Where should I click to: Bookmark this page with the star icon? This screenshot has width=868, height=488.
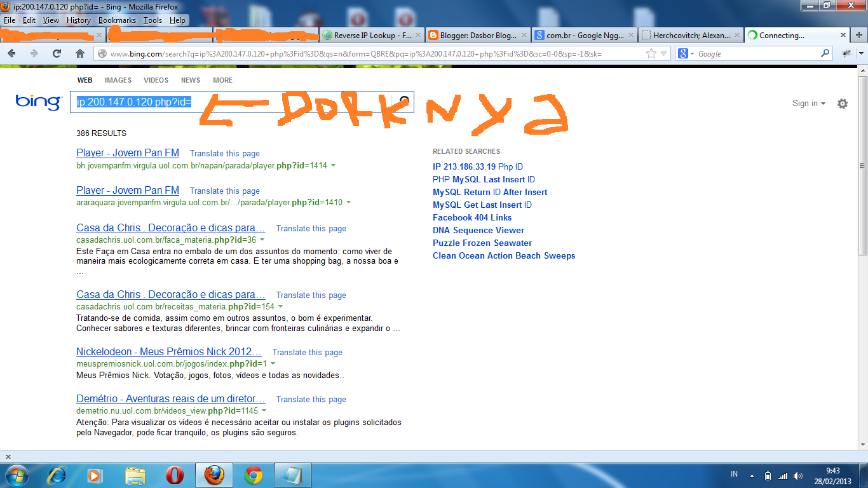coord(651,54)
